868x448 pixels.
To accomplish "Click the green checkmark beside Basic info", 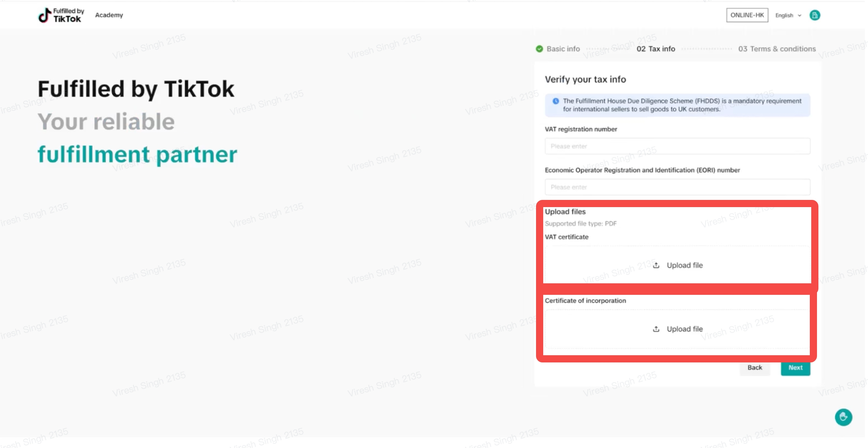I will [x=539, y=49].
